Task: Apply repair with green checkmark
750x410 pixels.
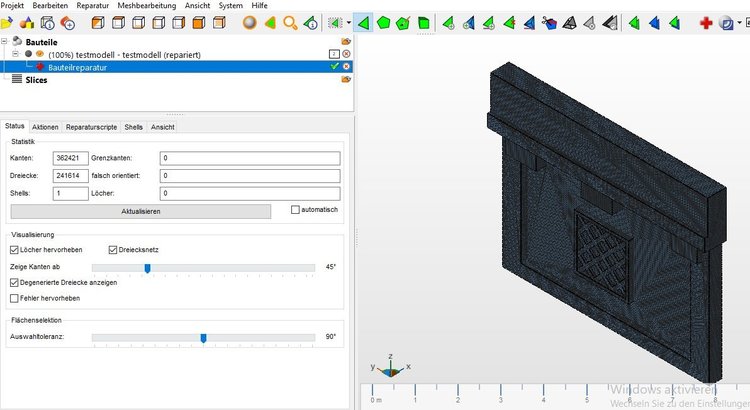Action: point(334,66)
